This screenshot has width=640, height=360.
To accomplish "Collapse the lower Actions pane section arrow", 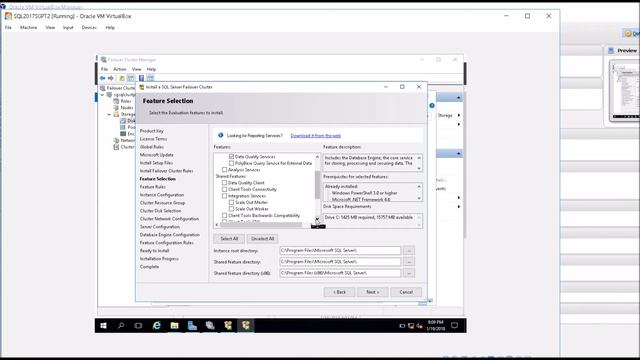I will point(458,153).
